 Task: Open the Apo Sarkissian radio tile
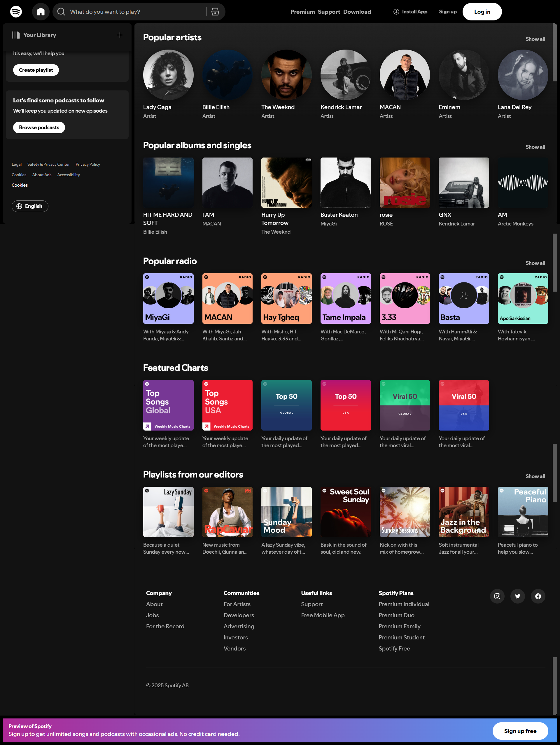[x=523, y=298]
